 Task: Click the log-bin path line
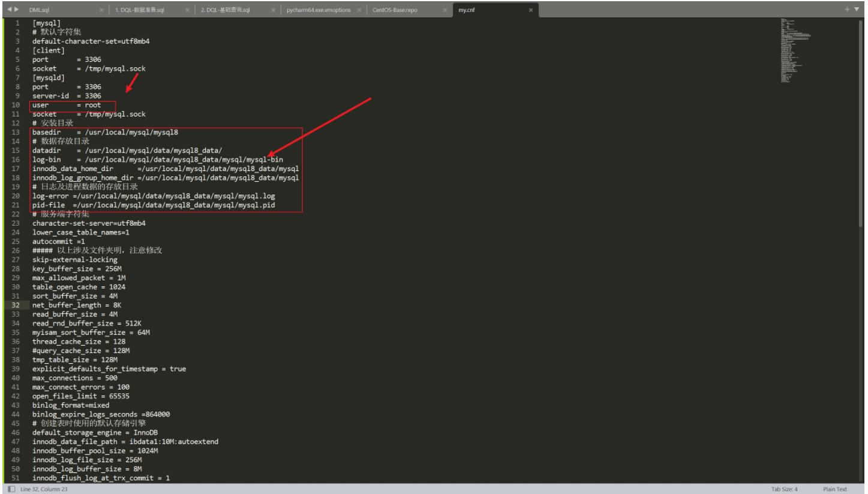(158, 160)
